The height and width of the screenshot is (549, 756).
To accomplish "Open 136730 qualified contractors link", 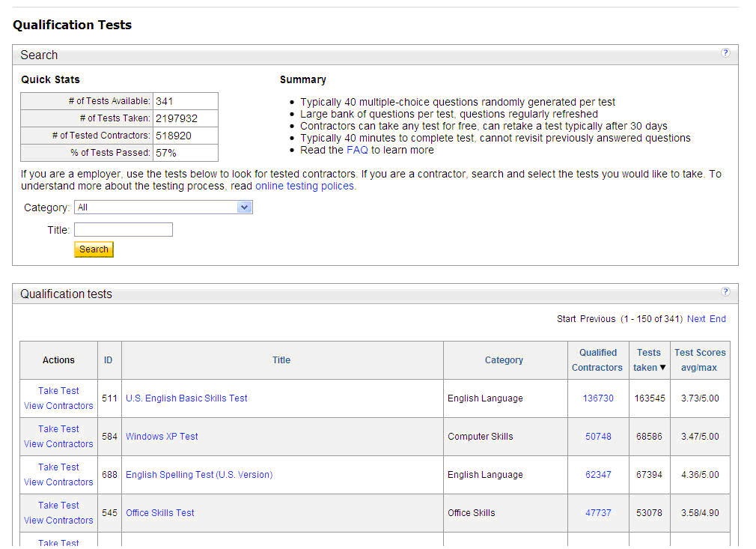I will (x=598, y=398).
